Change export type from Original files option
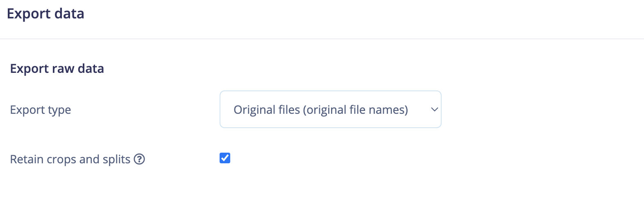This screenshot has height=221, width=644. (331, 109)
